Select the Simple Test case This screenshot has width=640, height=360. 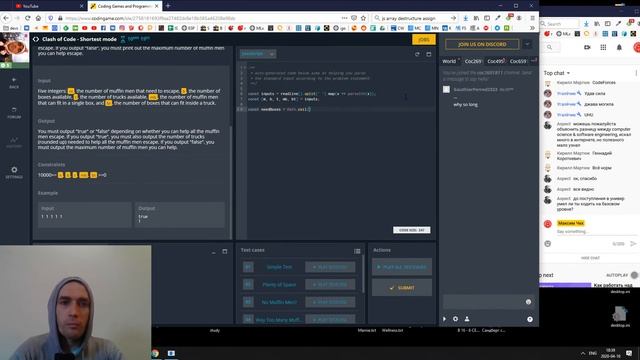coord(279,267)
